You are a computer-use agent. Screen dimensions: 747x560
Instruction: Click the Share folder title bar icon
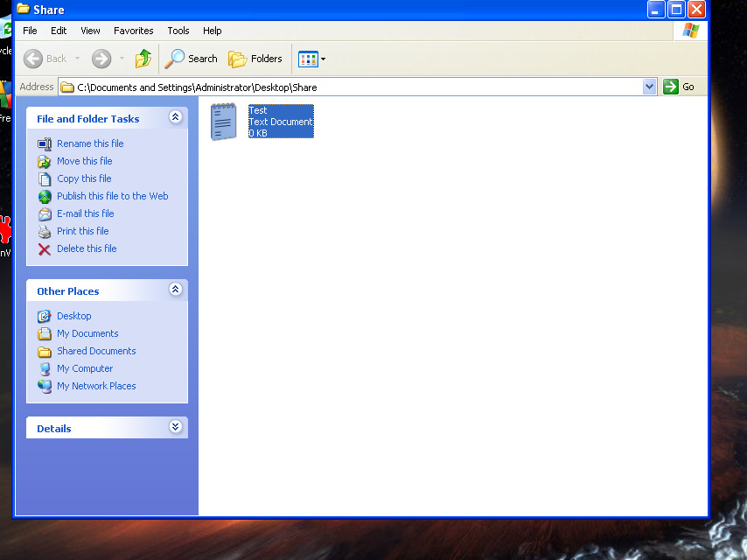(24, 9)
